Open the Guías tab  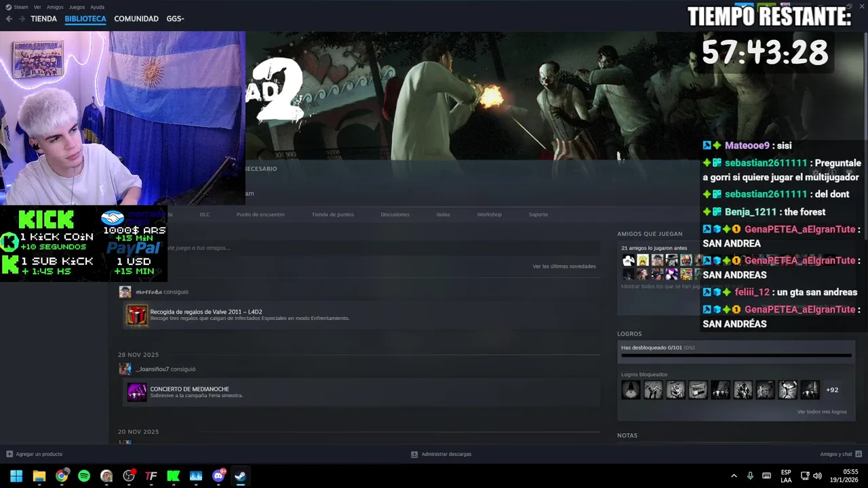coord(443,214)
